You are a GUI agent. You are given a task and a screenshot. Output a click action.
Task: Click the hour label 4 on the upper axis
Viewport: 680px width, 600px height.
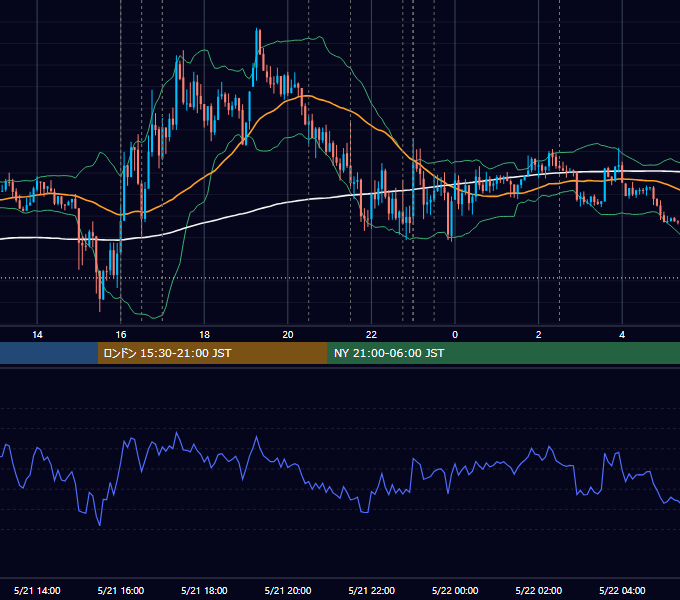click(622, 335)
